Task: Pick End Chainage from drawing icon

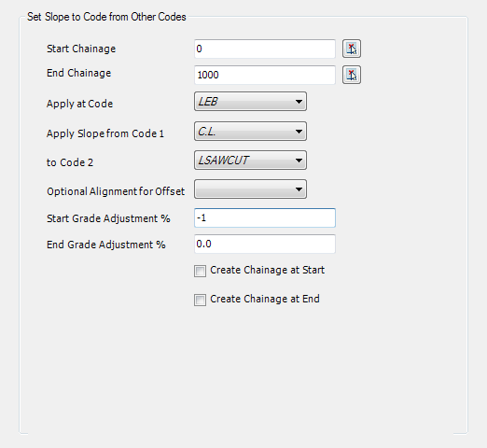Action: point(352,75)
